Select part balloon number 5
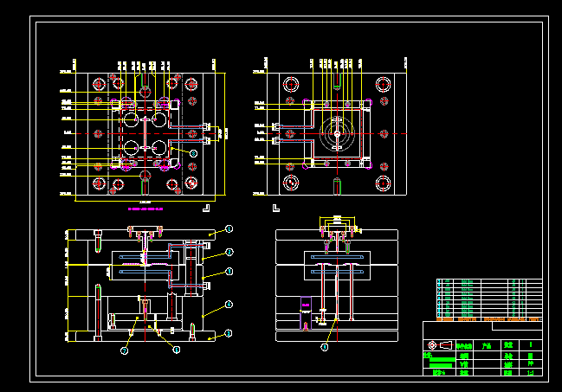This screenshot has width=562, height=392. [x=229, y=334]
